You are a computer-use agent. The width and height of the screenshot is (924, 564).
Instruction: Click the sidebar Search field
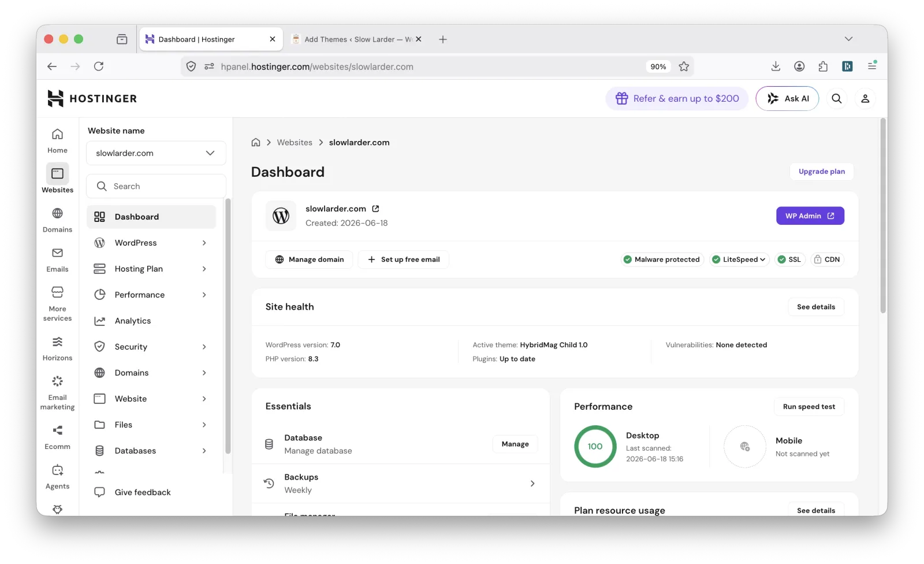156,186
